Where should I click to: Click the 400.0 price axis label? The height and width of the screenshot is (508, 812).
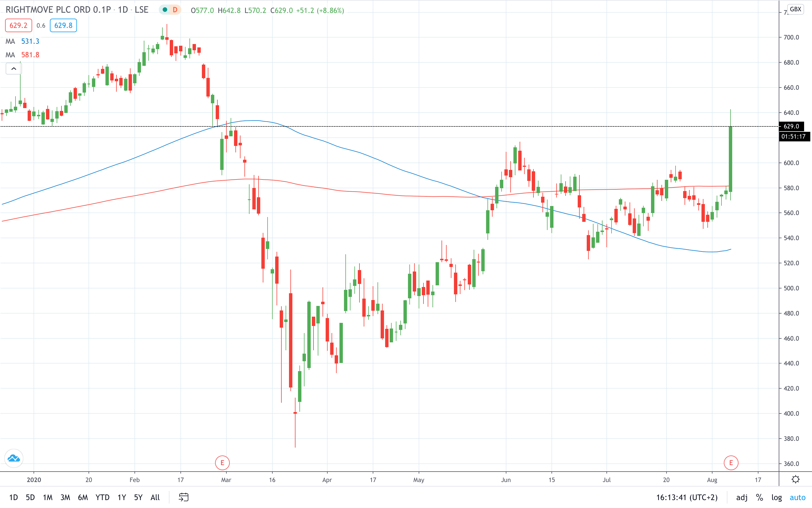pyautogui.click(x=791, y=413)
